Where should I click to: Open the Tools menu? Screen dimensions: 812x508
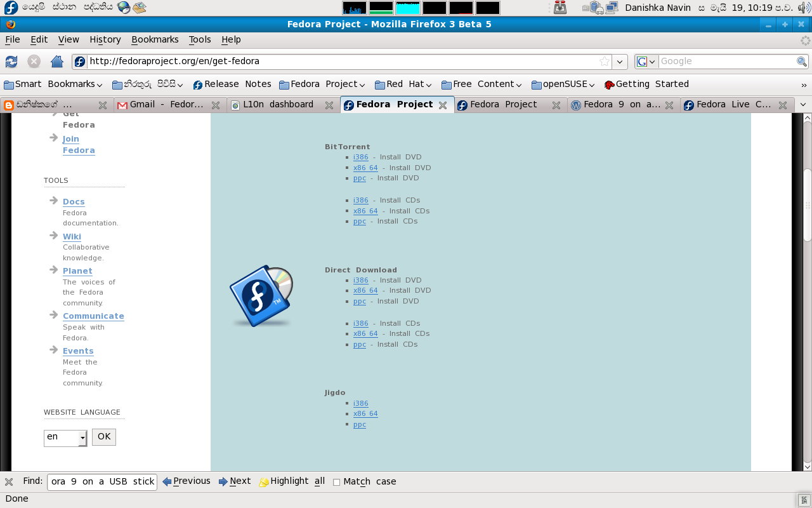200,39
